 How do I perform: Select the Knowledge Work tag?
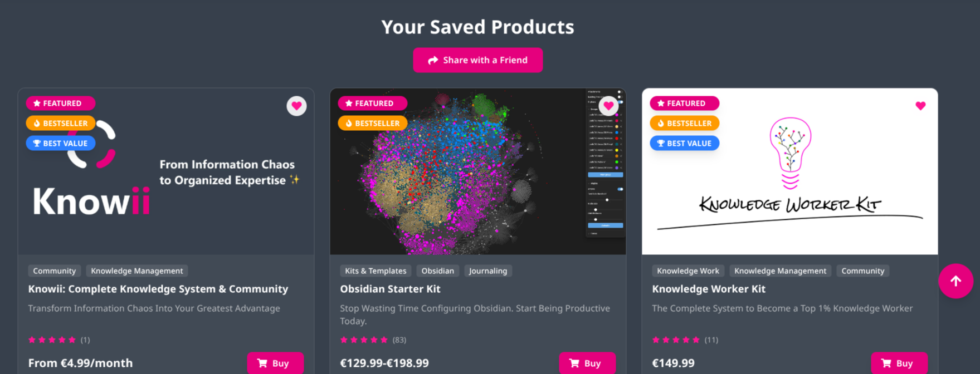pyautogui.click(x=688, y=271)
